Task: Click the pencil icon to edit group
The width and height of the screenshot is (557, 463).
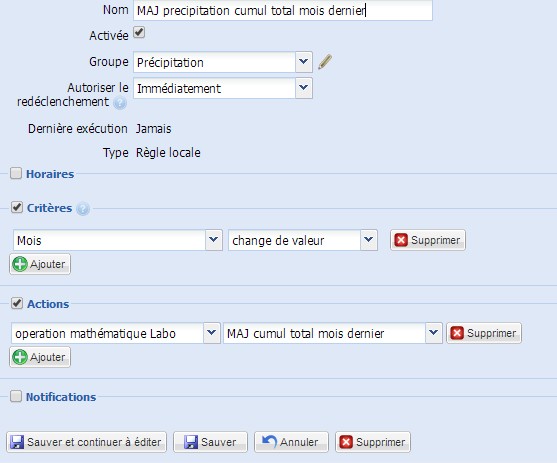Action: [x=325, y=62]
